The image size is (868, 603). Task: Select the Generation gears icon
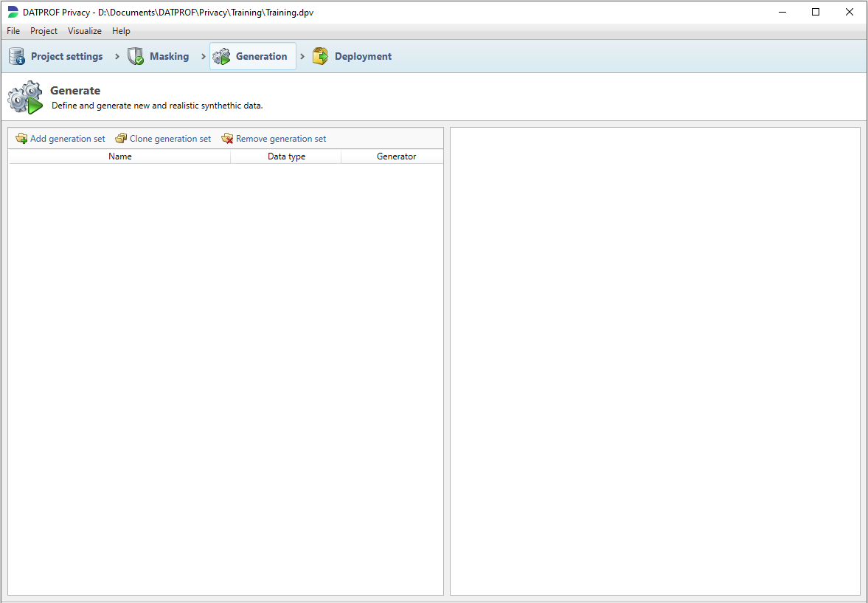click(221, 56)
